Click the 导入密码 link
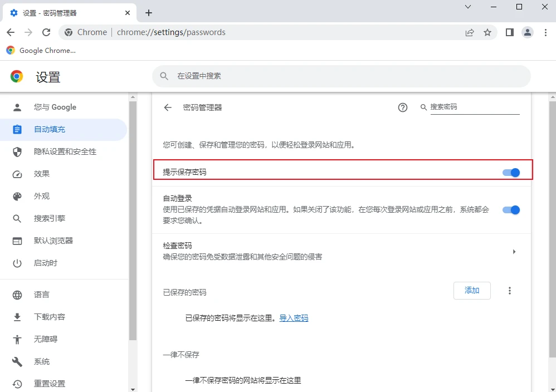 294,318
